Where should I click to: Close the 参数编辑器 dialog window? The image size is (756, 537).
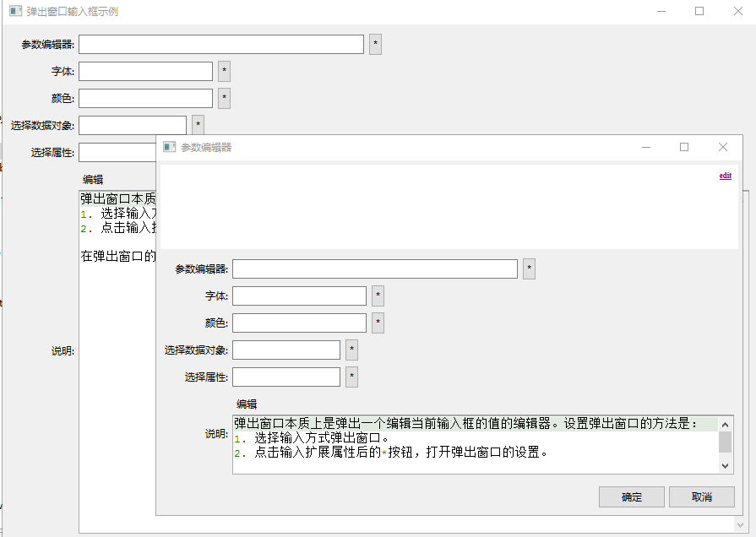pyautogui.click(x=723, y=147)
